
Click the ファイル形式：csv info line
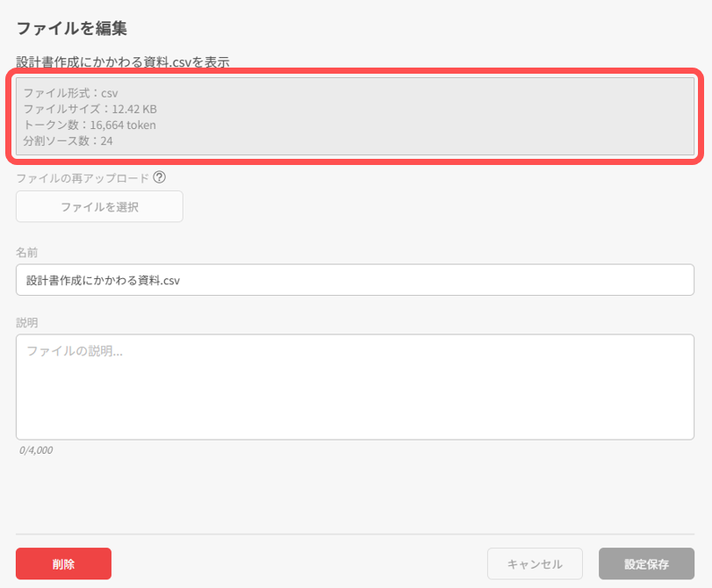click(x=70, y=93)
